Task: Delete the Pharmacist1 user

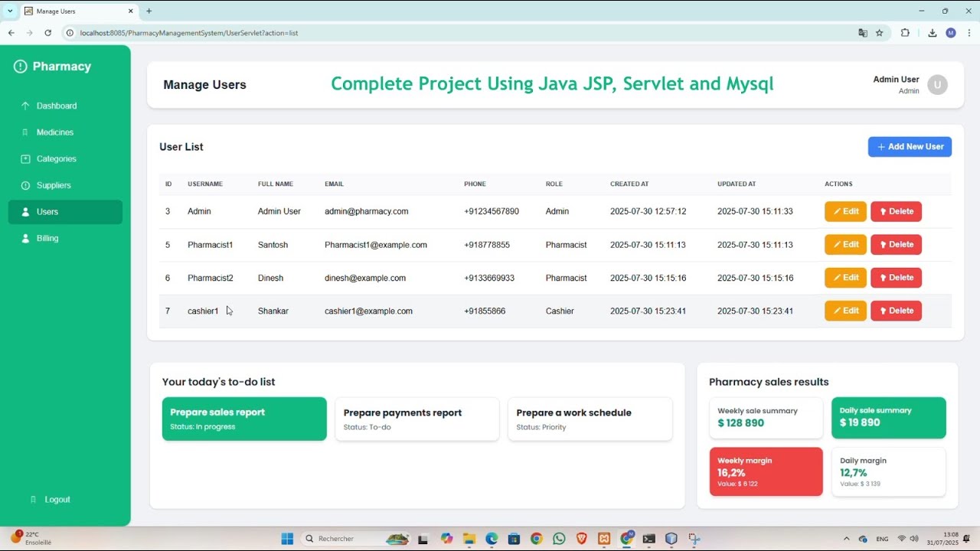Action: (x=896, y=245)
